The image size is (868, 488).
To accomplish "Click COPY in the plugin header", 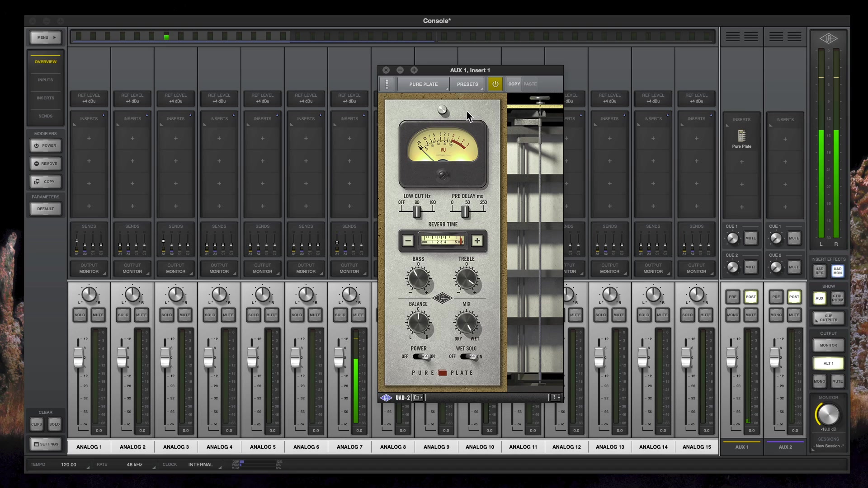I will pyautogui.click(x=514, y=84).
